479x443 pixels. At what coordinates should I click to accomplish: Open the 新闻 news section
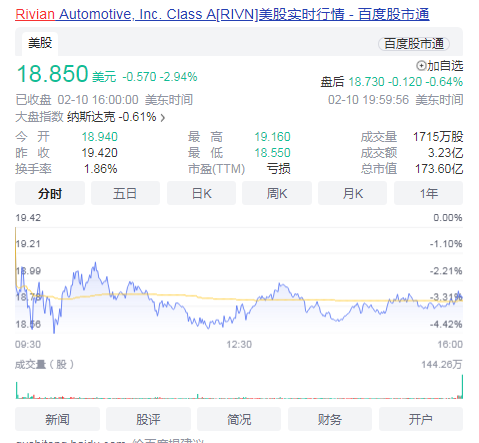click(57, 419)
